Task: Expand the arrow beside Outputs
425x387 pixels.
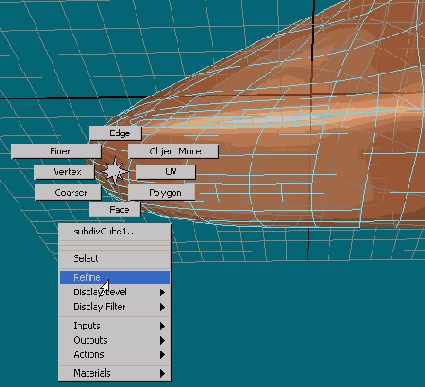Action: 162,340
